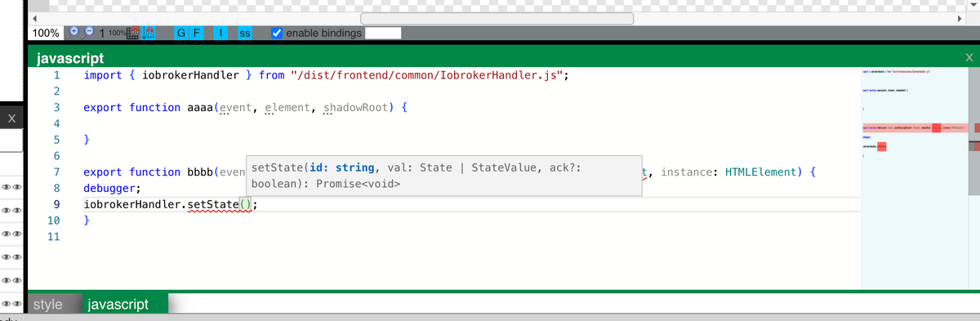This screenshot has height=321, width=980.
Task: Uncheck the enable bindings checkbox
Action: pos(277,33)
